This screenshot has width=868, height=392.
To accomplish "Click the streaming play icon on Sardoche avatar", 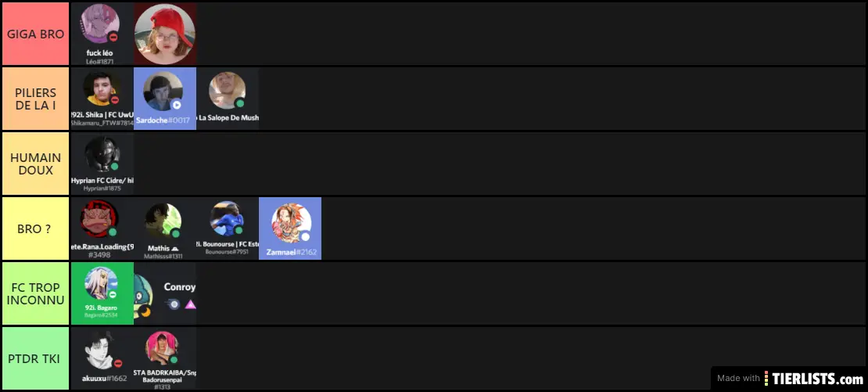I will click(x=176, y=104).
